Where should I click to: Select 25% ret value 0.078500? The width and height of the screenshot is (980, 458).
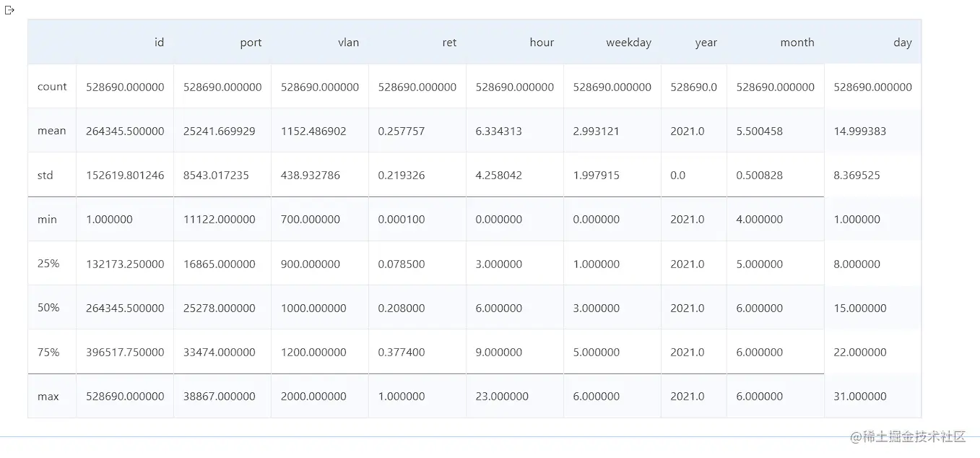tap(402, 264)
